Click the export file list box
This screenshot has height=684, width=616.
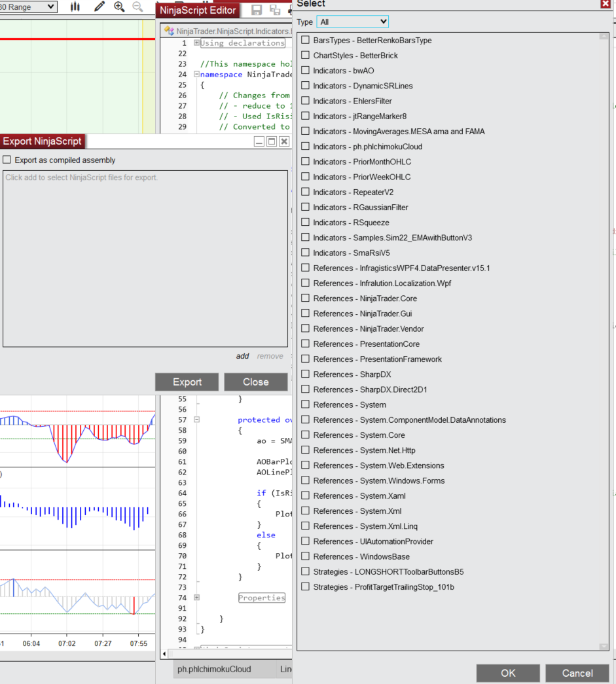click(145, 259)
